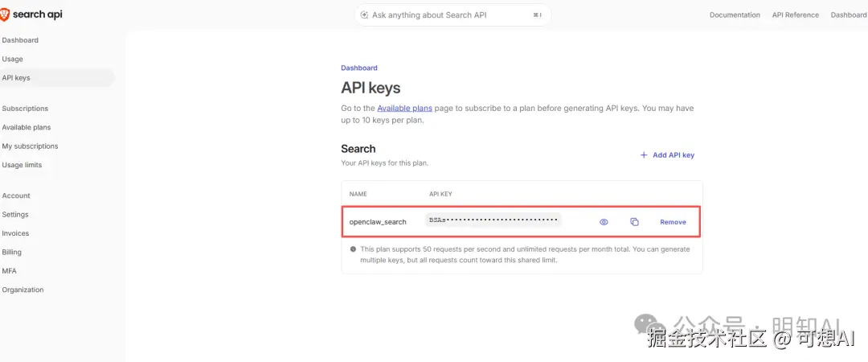The width and height of the screenshot is (868, 362).
Task: Click the Brave search api logo
Action: click(31, 15)
